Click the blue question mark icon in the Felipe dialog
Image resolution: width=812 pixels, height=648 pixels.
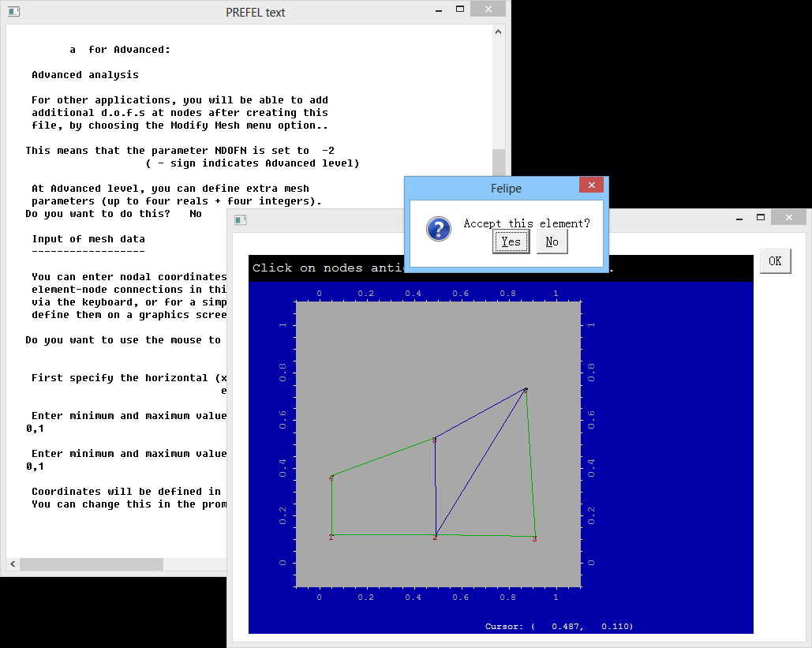click(438, 229)
